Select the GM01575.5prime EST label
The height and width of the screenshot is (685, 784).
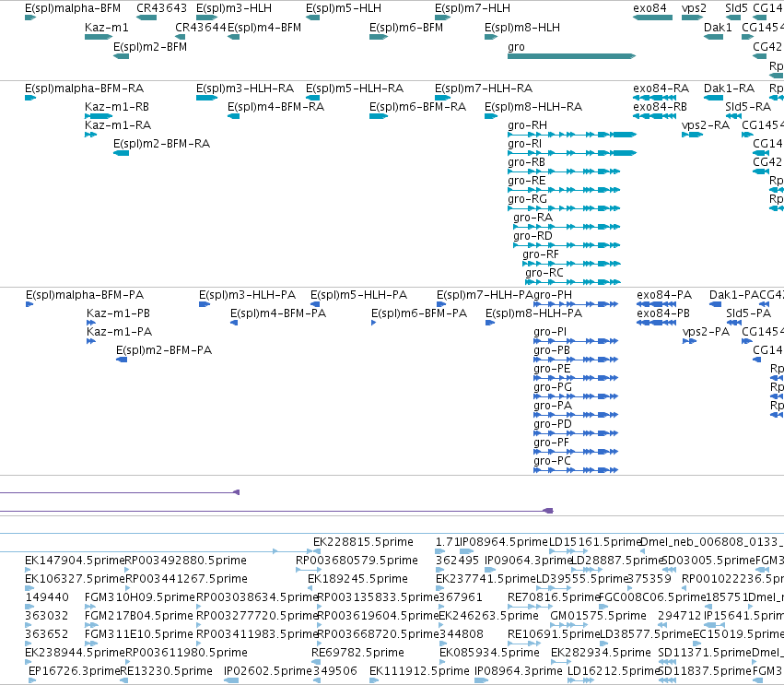point(599,616)
